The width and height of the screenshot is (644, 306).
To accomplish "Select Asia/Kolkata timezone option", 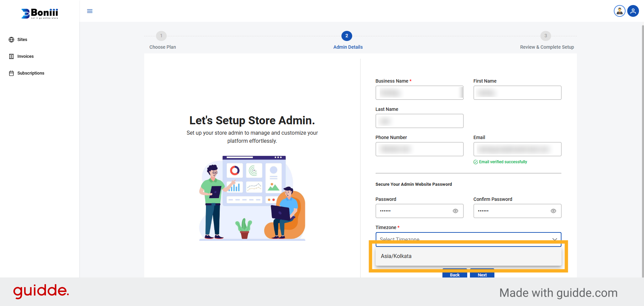I will click(396, 256).
